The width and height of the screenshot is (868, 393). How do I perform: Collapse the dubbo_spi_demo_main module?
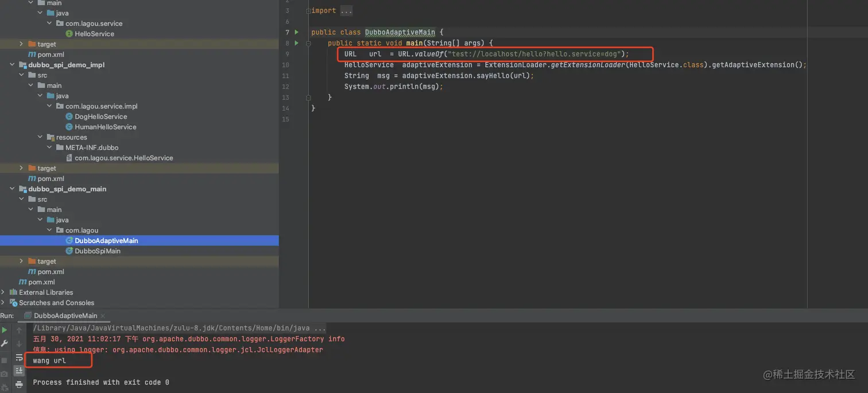[12, 189]
